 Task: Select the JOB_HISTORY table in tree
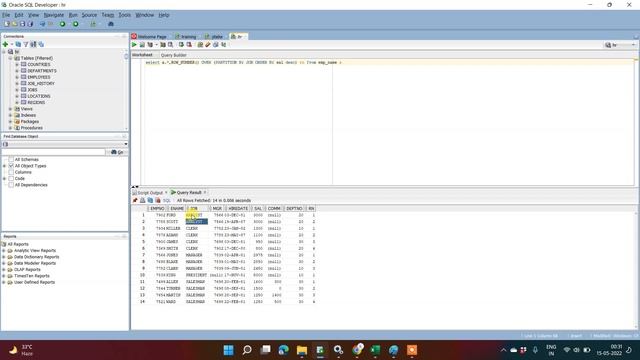coord(41,84)
